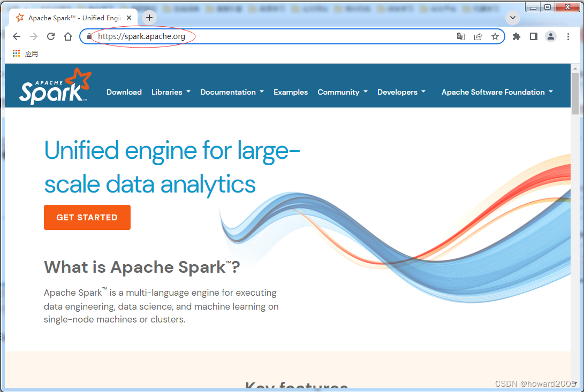584x392 pixels.
Task: Open the Chrome three-dot menu
Action: pos(568,36)
